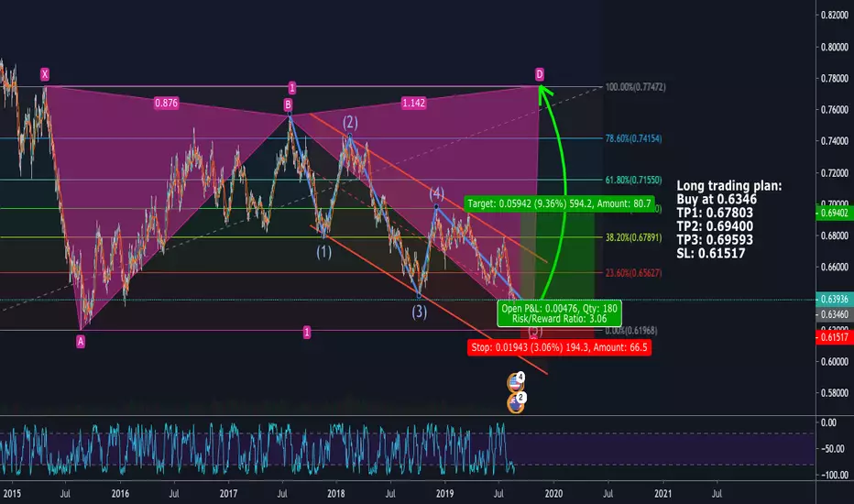Open the Australian events icon with badge 2
Image resolution: width=854 pixels, height=504 pixels.
pyautogui.click(x=516, y=402)
